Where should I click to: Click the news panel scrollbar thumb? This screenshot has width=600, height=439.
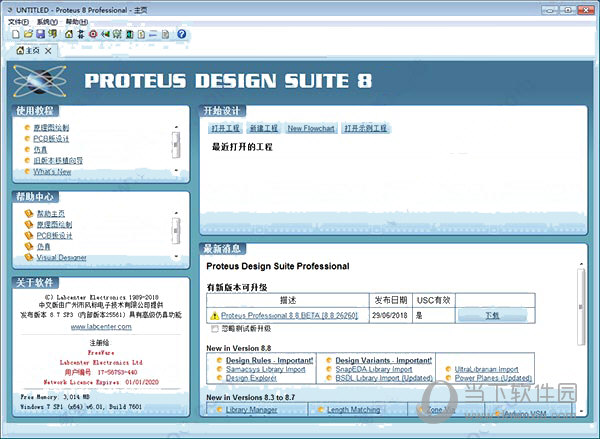point(581,306)
